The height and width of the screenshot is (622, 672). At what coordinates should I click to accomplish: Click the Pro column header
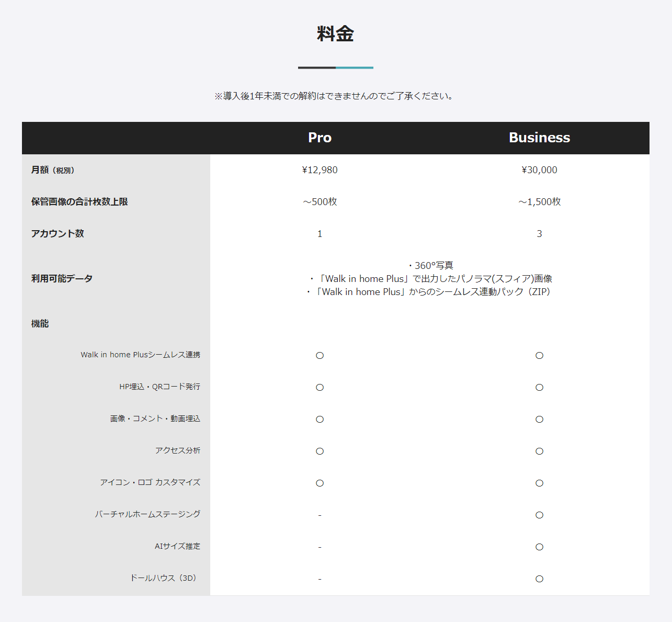click(320, 138)
